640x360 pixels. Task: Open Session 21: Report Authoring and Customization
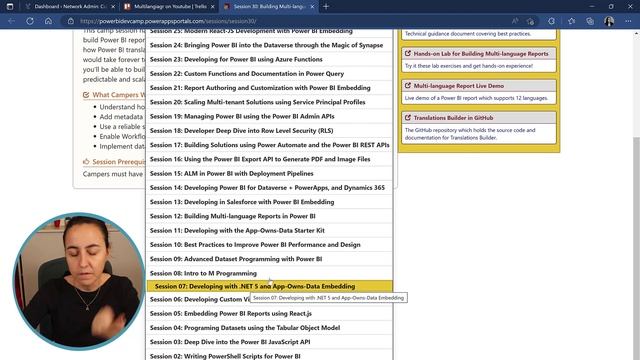269,88
